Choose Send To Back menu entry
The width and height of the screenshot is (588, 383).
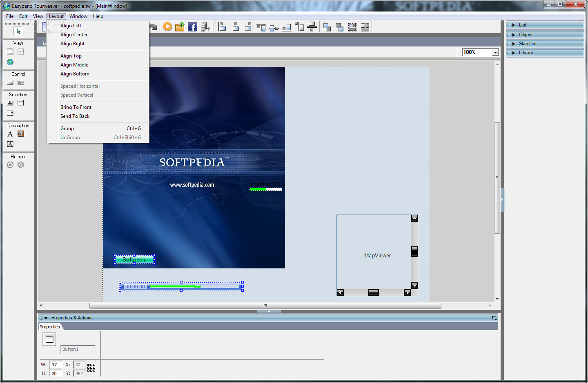tap(98, 116)
